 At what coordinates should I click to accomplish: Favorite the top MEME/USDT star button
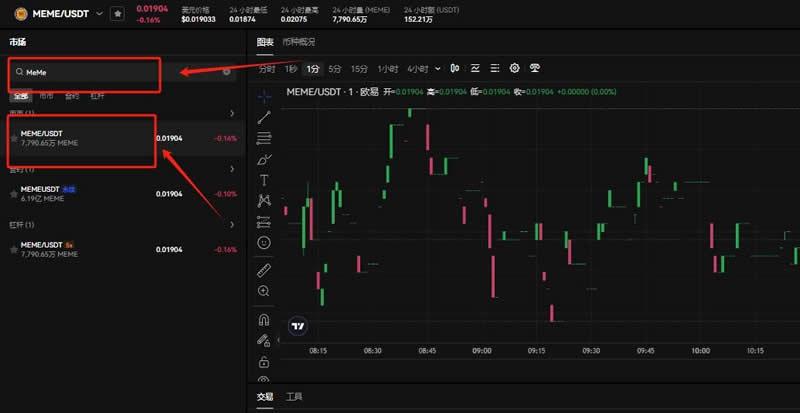(117, 13)
